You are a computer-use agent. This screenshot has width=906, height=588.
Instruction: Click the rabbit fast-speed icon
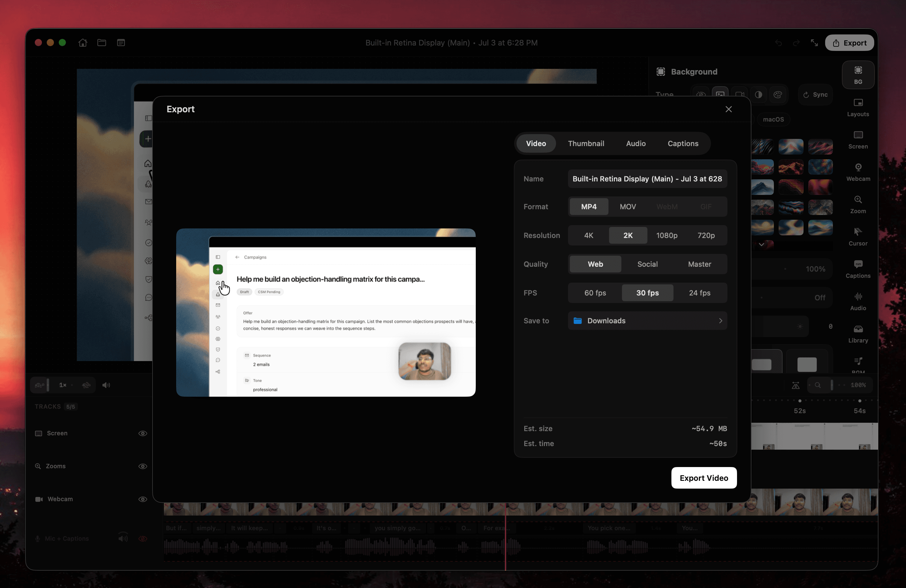pyautogui.click(x=86, y=385)
